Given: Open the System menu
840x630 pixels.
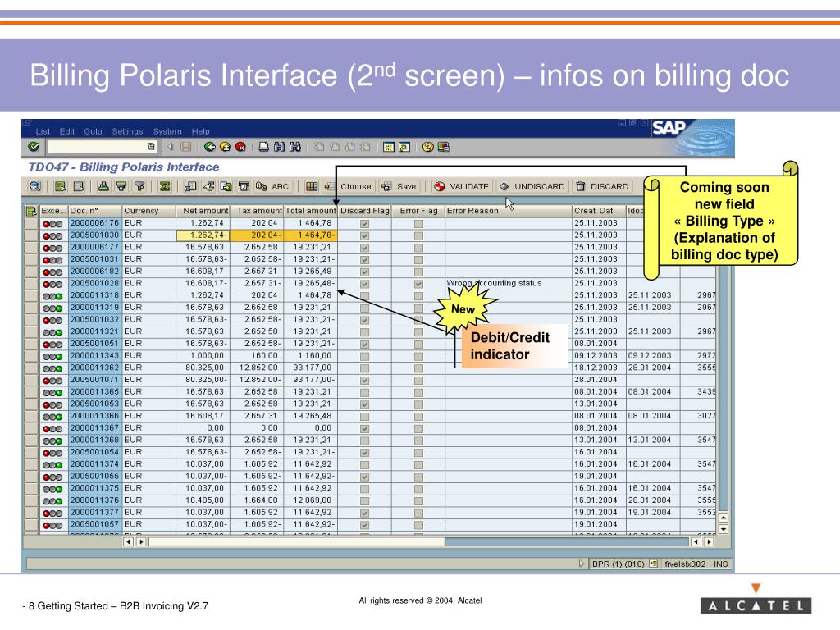Looking at the screenshot, I should [x=167, y=131].
